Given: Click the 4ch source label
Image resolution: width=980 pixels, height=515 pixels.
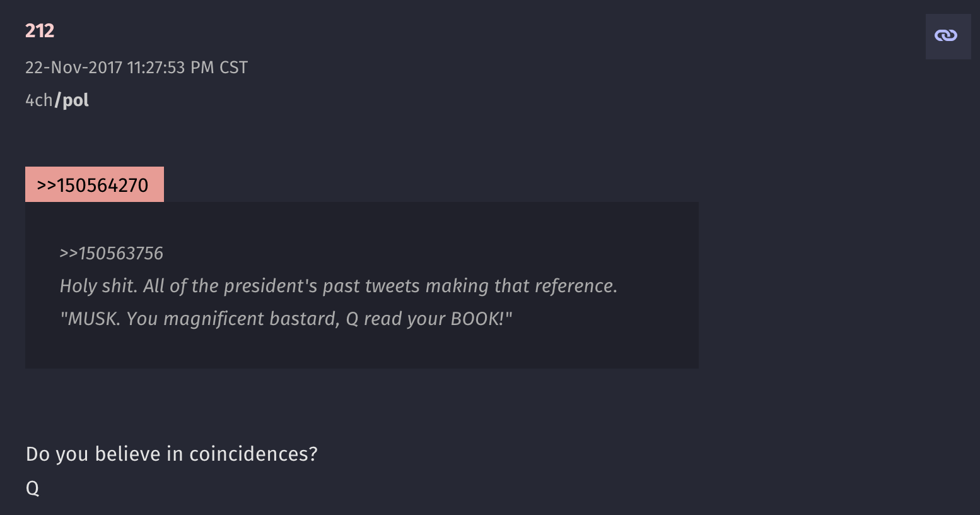Looking at the screenshot, I should tap(38, 100).
